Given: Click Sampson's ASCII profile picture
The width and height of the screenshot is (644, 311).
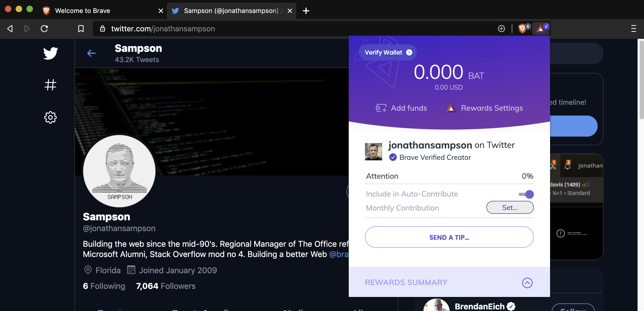Looking at the screenshot, I should tap(119, 171).
